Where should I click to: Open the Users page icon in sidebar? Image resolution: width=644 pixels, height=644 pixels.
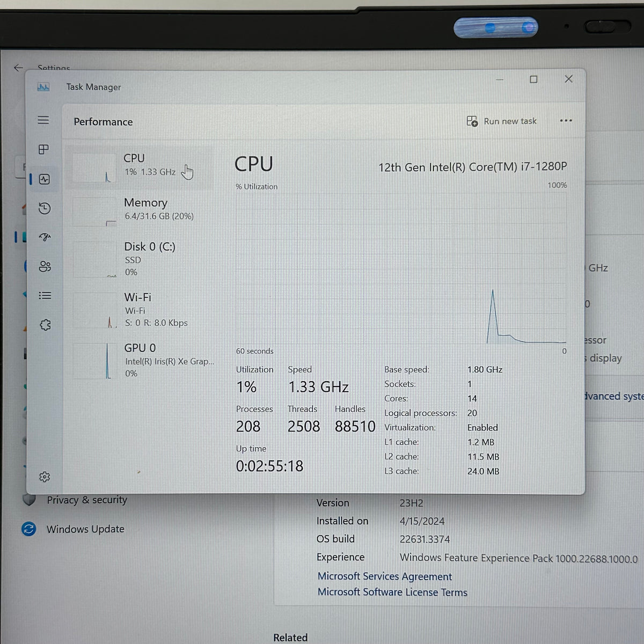[x=45, y=266]
